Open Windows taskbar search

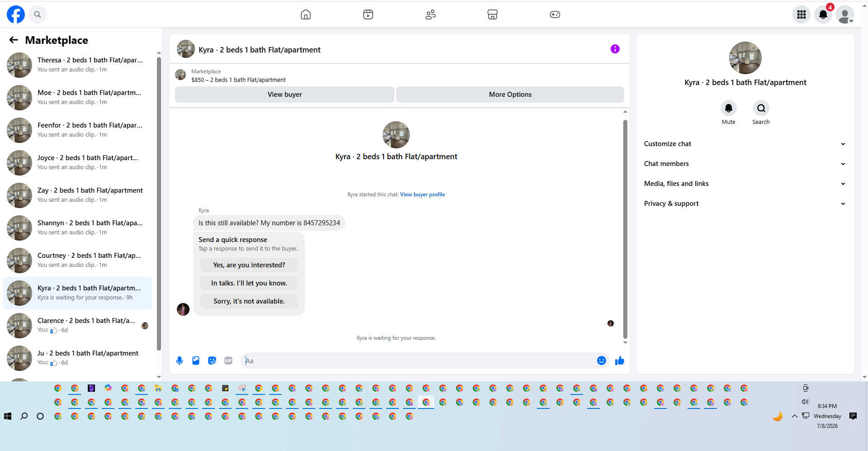click(x=24, y=416)
